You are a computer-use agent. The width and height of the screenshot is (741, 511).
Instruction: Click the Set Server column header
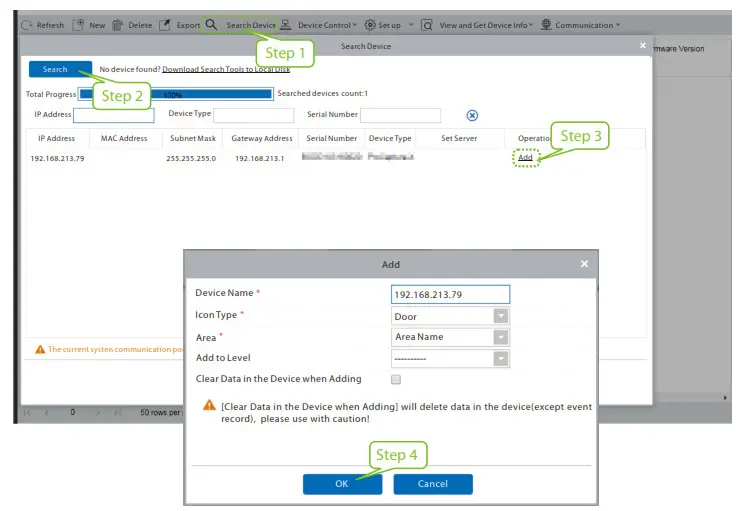(459, 139)
